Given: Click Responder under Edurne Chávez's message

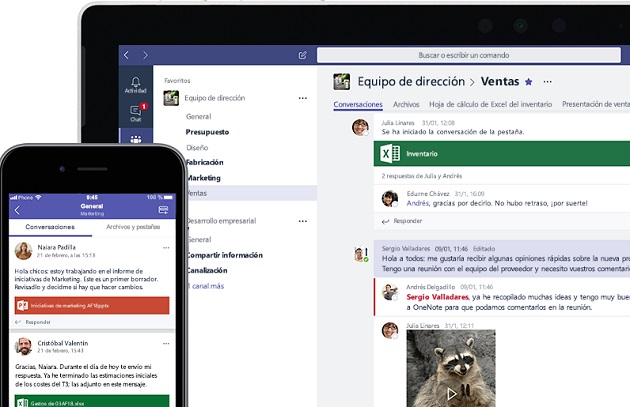Looking at the screenshot, I should pos(407,221).
